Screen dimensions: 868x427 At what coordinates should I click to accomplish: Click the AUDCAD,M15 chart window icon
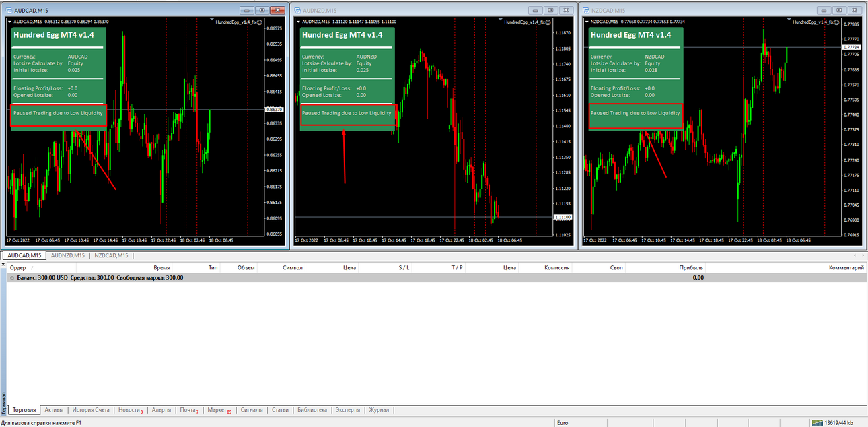click(7, 10)
